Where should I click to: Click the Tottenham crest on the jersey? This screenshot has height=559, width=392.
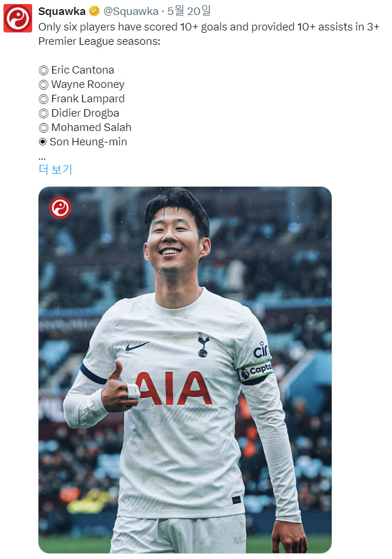pos(203,345)
